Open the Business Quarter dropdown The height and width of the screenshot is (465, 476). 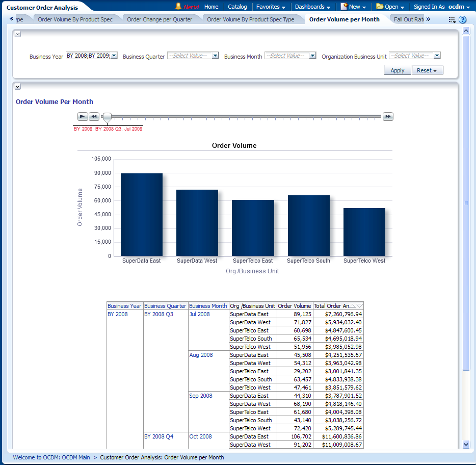click(215, 56)
